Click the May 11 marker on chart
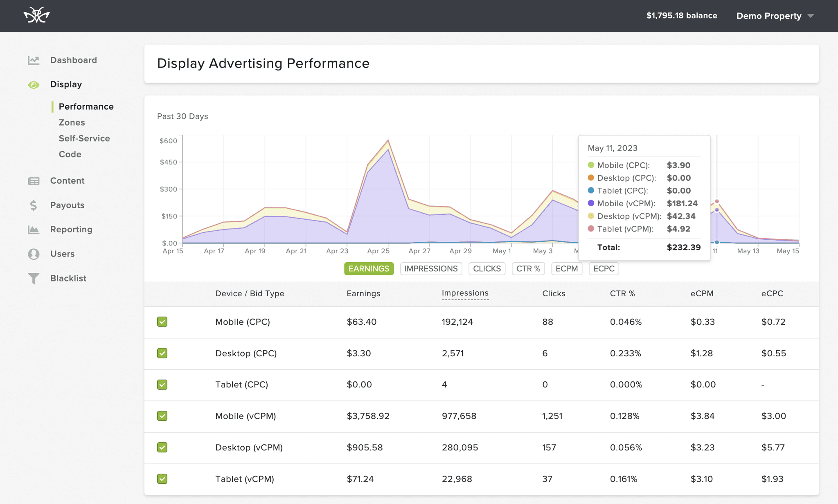Viewport: 838px width, 504px height. [717, 201]
